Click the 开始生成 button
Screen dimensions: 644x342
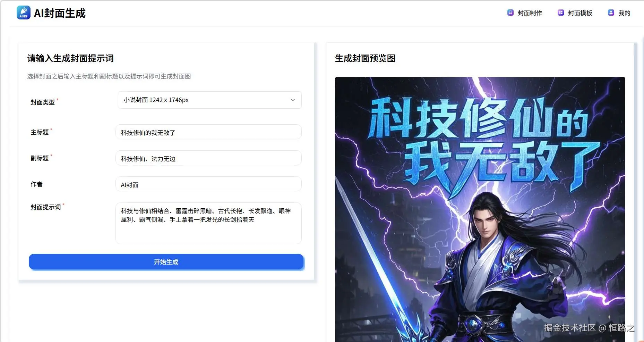(166, 262)
